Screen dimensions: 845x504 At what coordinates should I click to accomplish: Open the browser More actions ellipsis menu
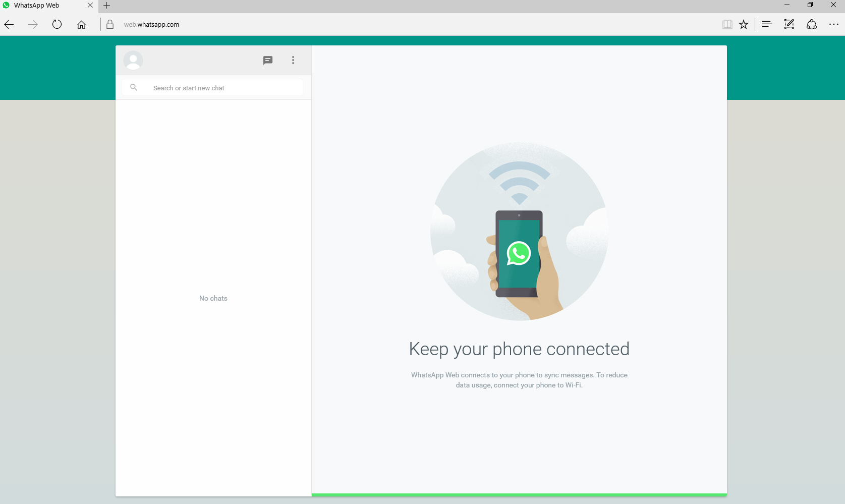(x=834, y=24)
